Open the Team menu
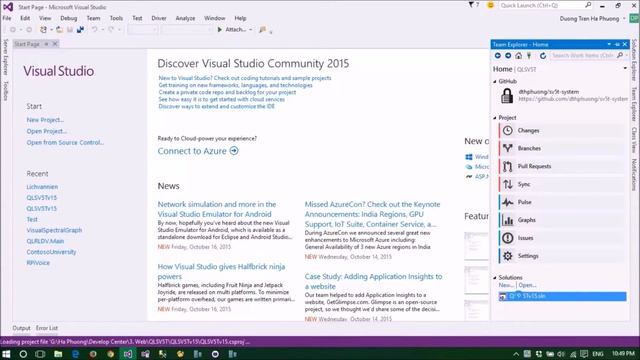This screenshot has width=640, height=360. [93, 18]
